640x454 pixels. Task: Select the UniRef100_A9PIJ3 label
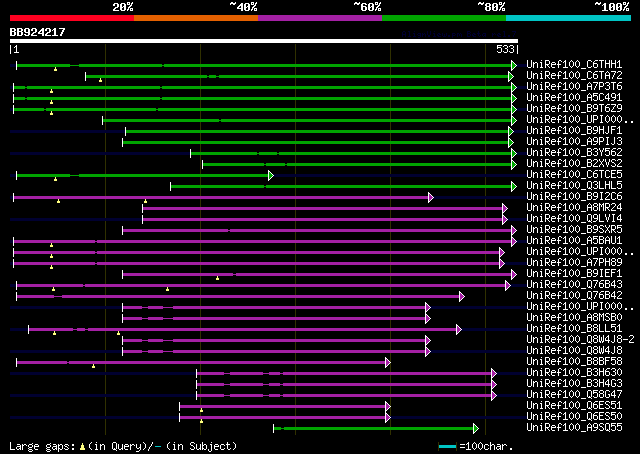(574, 142)
